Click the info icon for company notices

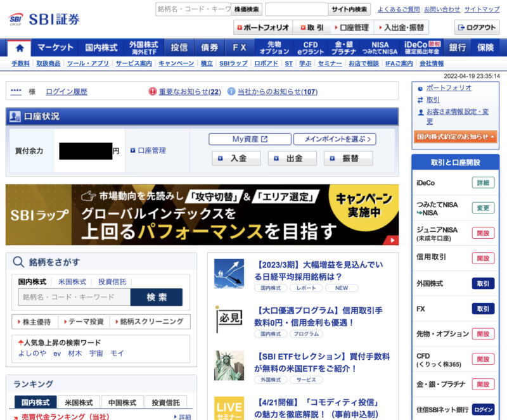coord(231,91)
